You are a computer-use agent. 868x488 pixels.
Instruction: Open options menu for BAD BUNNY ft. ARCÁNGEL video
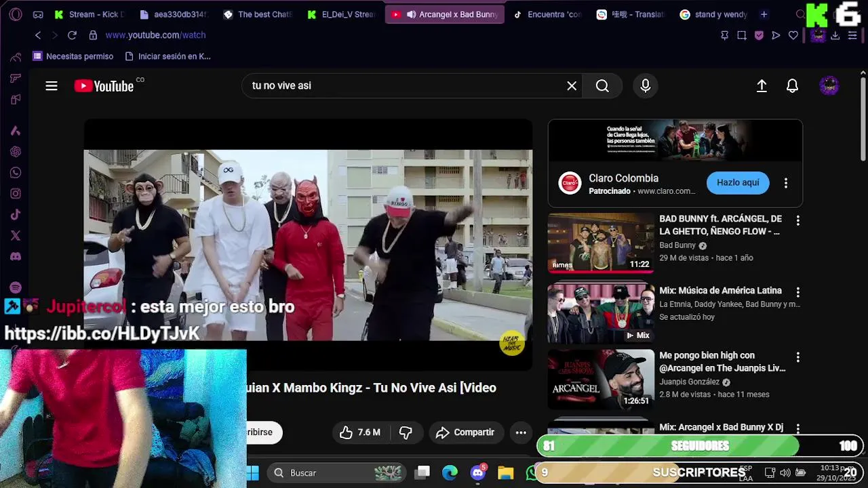coord(798,221)
